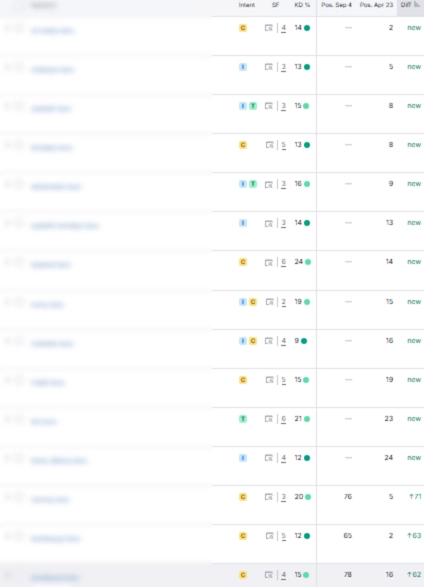The image size is (424, 587).
Task: Open SERP features count 6 in KD 24 row
Action: [283, 262]
